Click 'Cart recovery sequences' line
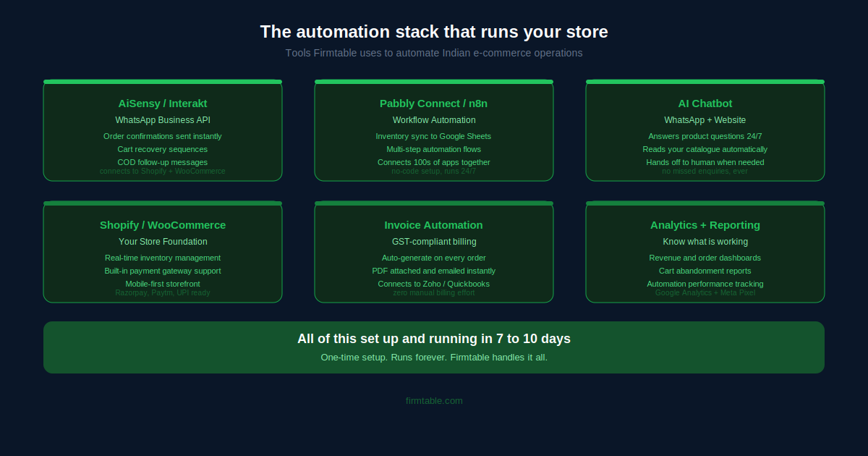This screenshot has width=868, height=456. tap(163, 149)
